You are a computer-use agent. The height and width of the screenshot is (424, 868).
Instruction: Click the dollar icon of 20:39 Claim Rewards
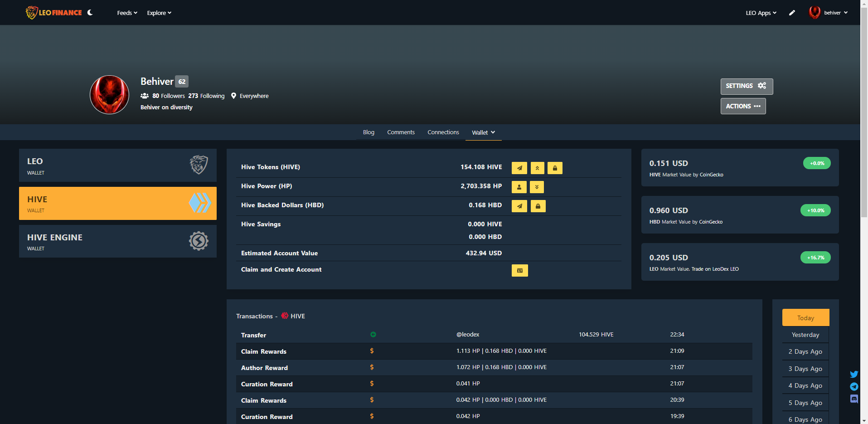[x=372, y=400]
